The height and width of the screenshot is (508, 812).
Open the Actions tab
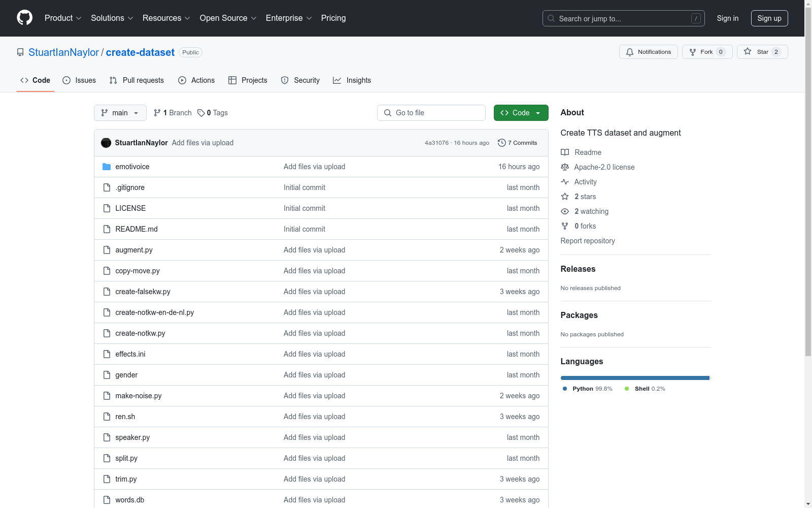point(196,80)
